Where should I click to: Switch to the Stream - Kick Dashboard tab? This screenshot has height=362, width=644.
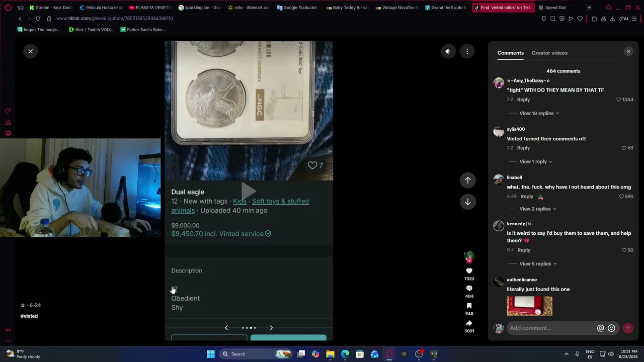pyautogui.click(x=50, y=8)
